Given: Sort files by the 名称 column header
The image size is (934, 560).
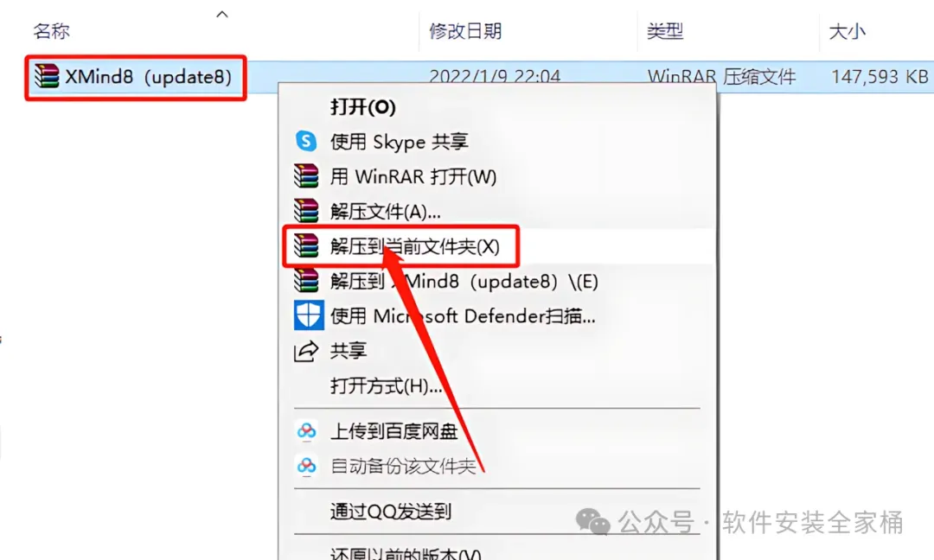Looking at the screenshot, I should coord(51,31).
